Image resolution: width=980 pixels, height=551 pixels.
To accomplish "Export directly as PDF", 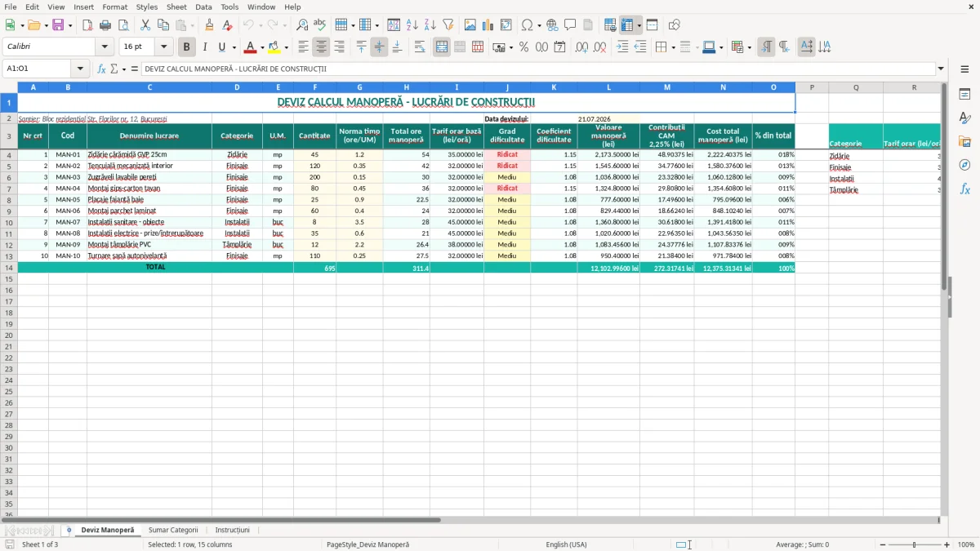I will click(87, 25).
